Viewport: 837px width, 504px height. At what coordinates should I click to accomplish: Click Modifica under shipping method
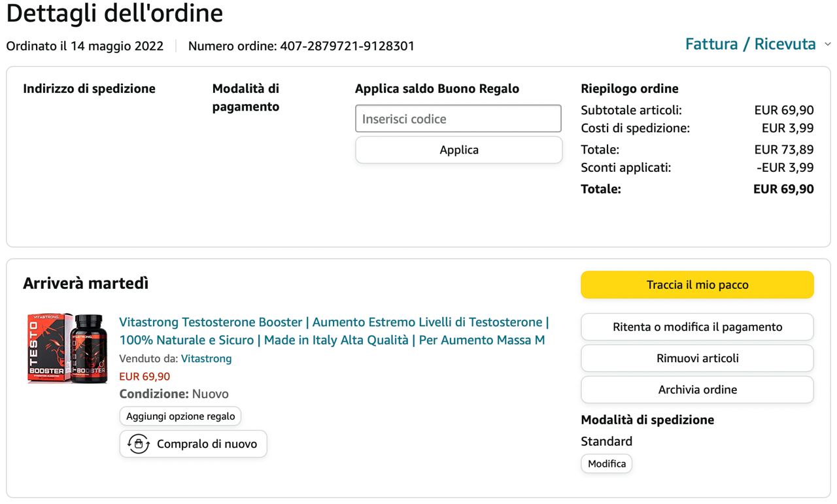tap(606, 464)
